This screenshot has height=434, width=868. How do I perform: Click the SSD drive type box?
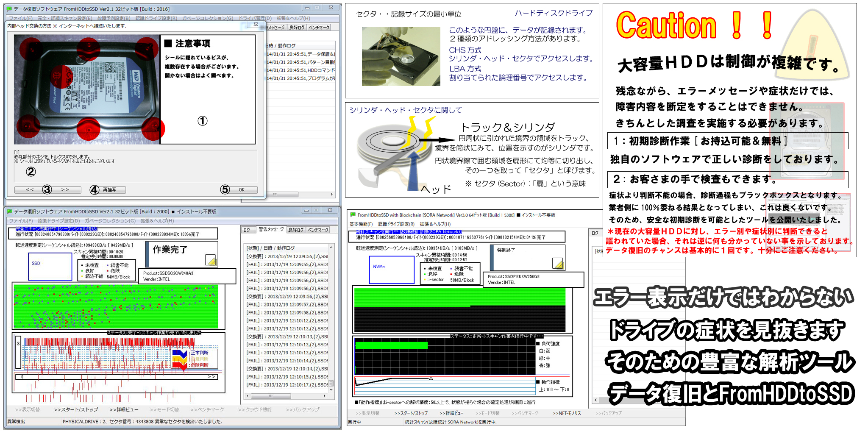[50, 267]
